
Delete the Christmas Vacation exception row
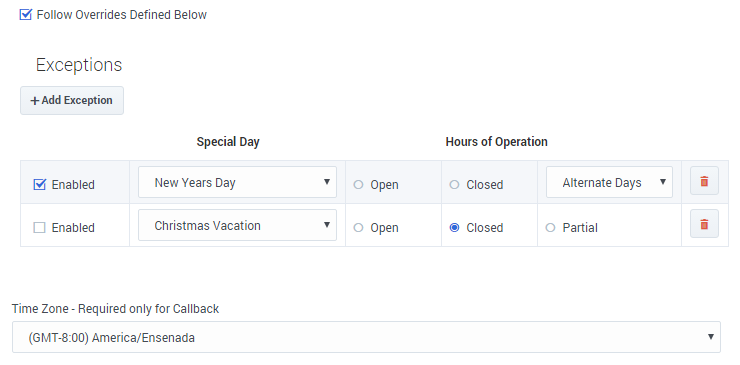tap(704, 224)
